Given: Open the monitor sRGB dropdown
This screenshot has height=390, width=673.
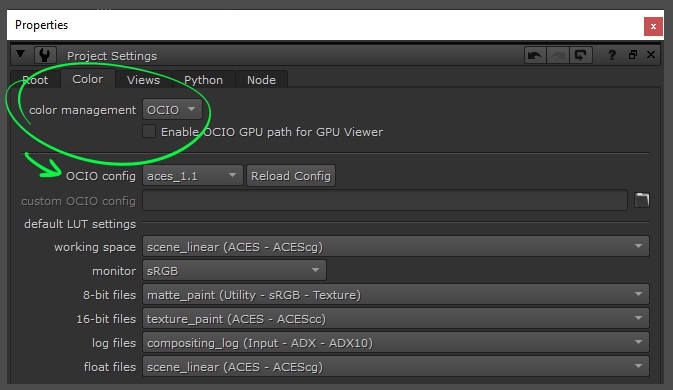Looking at the screenshot, I should point(234,271).
